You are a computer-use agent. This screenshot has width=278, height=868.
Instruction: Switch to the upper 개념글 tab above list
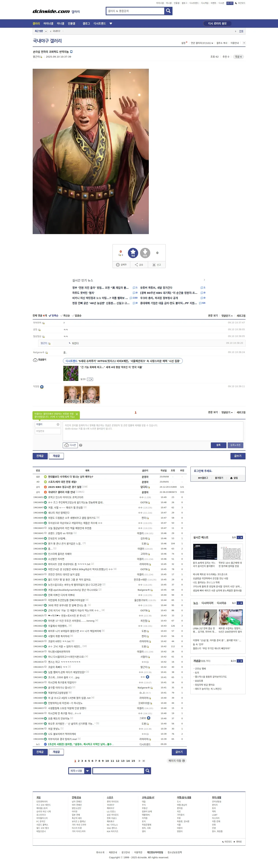[x=56, y=456]
